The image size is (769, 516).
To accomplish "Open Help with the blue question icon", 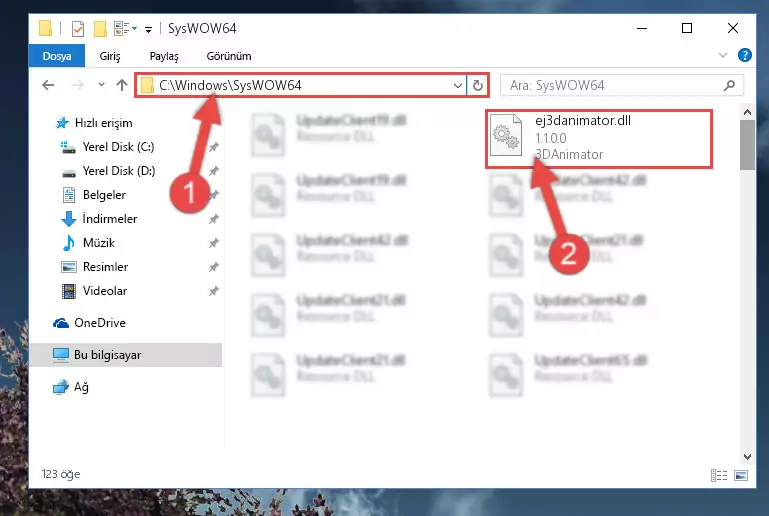I will pos(744,55).
